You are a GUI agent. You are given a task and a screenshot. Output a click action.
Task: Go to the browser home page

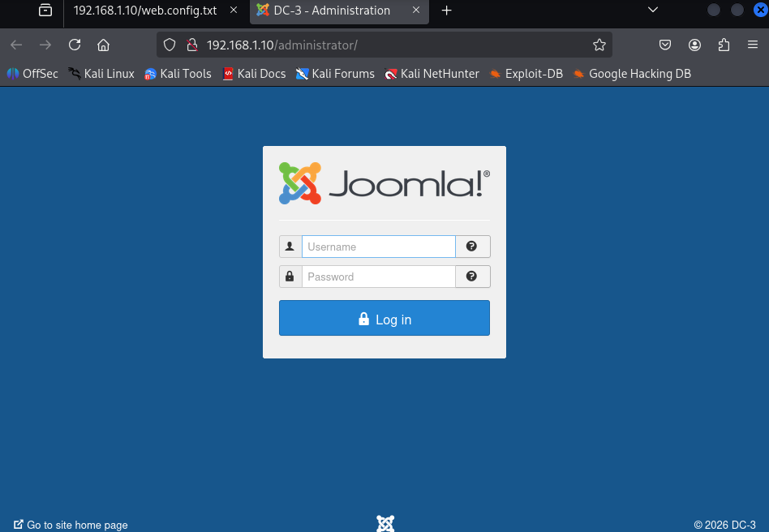click(x=103, y=45)
